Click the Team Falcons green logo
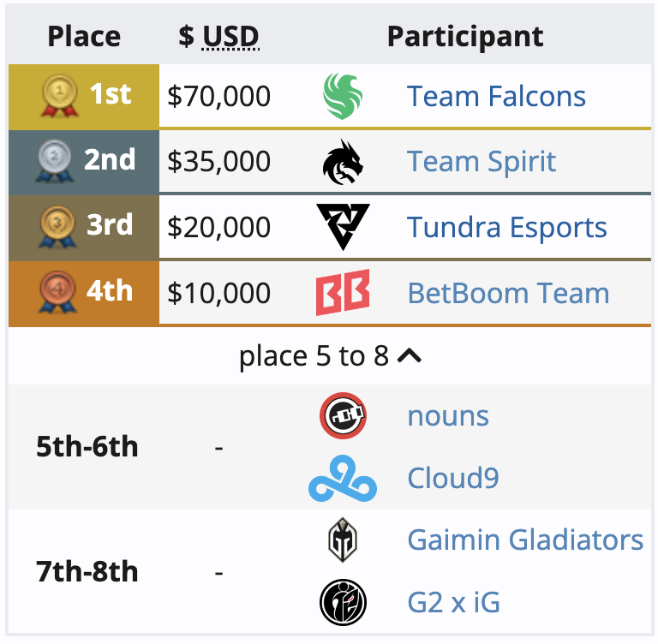 (343, 96)
